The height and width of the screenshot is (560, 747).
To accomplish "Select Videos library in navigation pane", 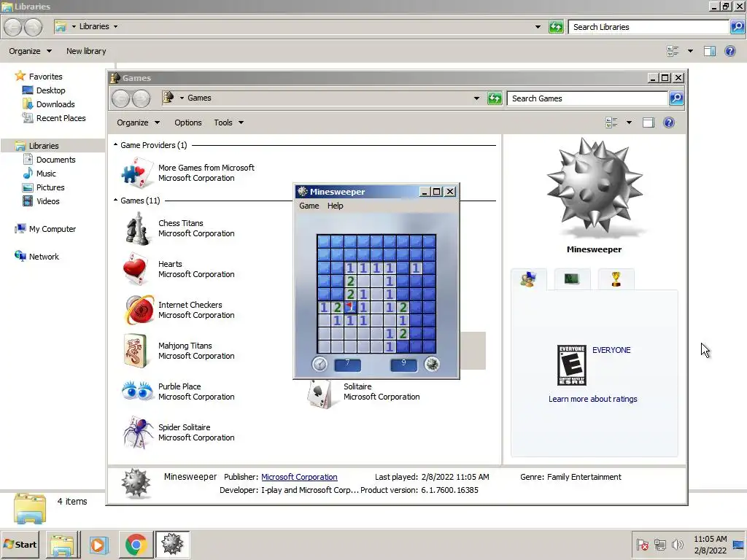I will tap(42, 201).
